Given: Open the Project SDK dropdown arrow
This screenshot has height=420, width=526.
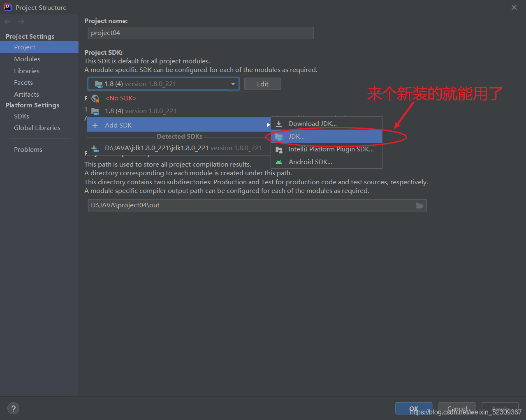Looking at the screenshot, I should click(233, 84).
